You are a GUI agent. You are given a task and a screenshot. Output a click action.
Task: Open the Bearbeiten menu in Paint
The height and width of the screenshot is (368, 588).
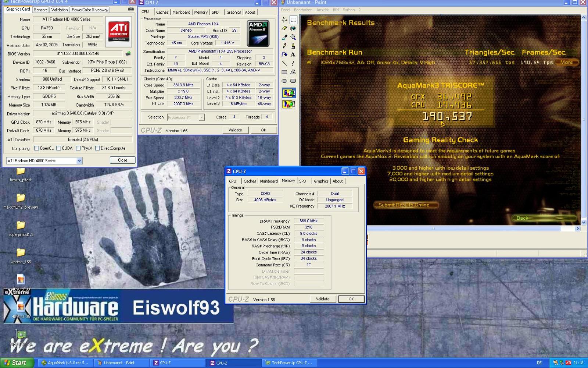tap(303, 10)
